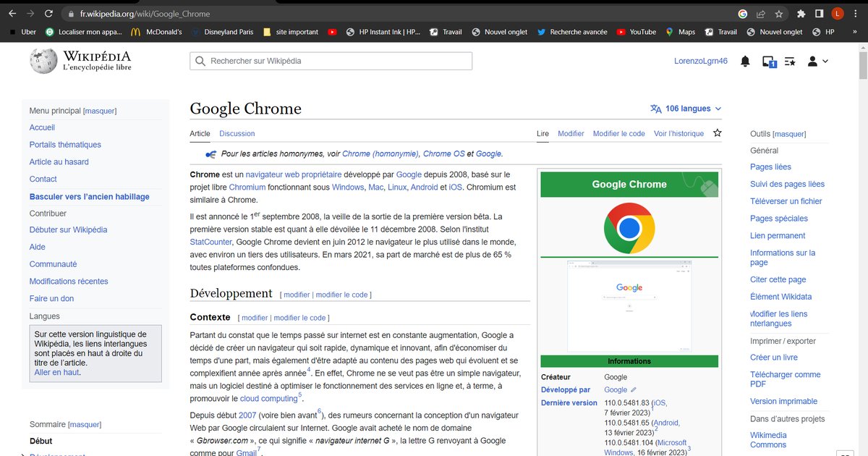Screen dimensions: 868x456
Task: Open the Localiser mon appareil bookmark
Action: (x=83, y=32)
